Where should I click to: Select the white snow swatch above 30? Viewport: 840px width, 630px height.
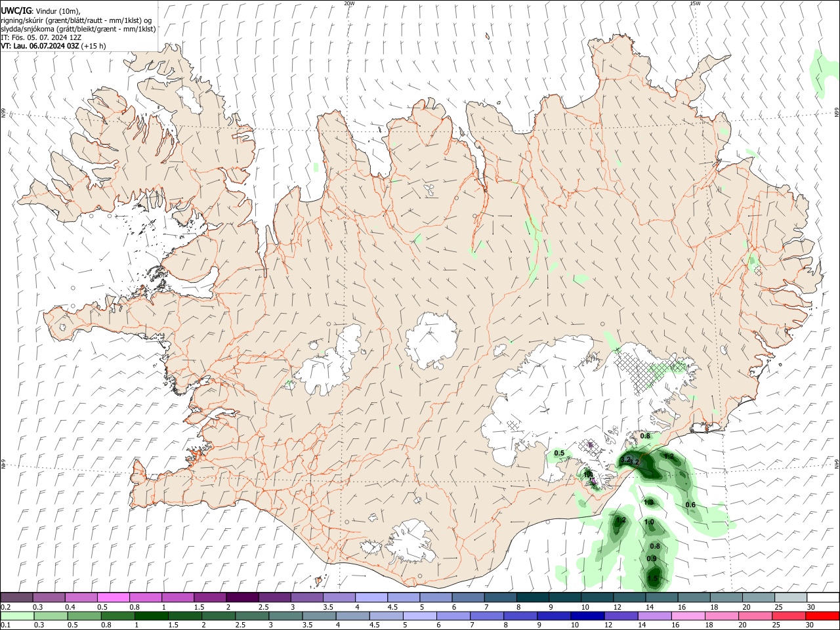pyautogui.click(x=823, y=598)
